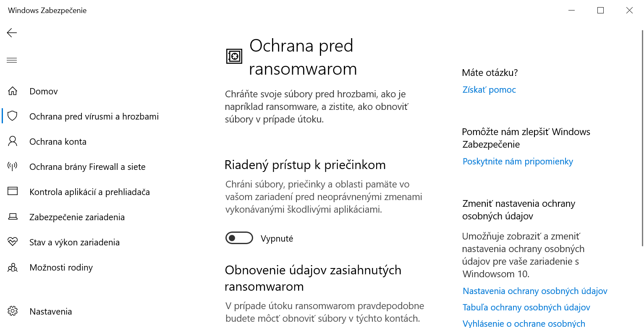Select the shield icon for virus protection
The image size is (644, 328).
13,116
